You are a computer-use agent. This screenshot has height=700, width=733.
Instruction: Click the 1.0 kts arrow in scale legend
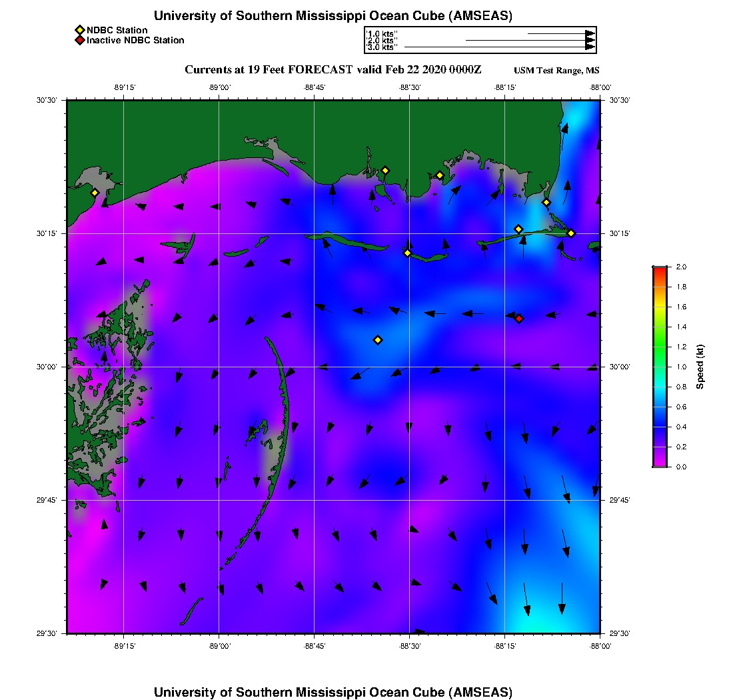tap(561, 33)
